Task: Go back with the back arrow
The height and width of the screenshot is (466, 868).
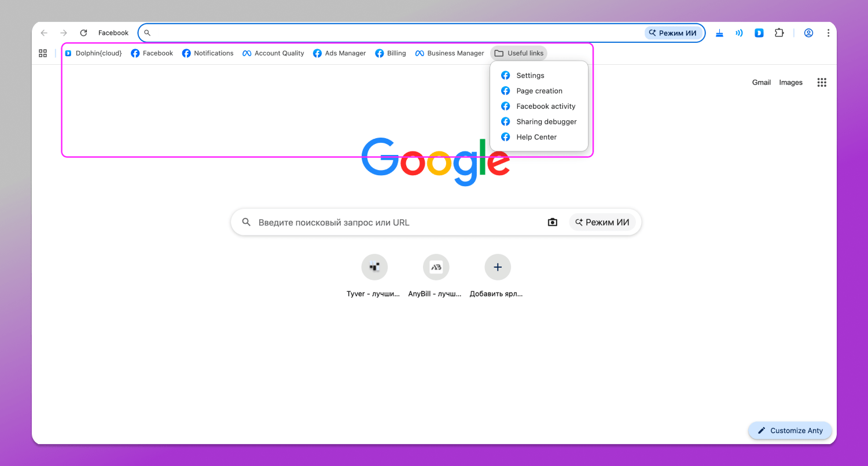Action: click(44, 33)
